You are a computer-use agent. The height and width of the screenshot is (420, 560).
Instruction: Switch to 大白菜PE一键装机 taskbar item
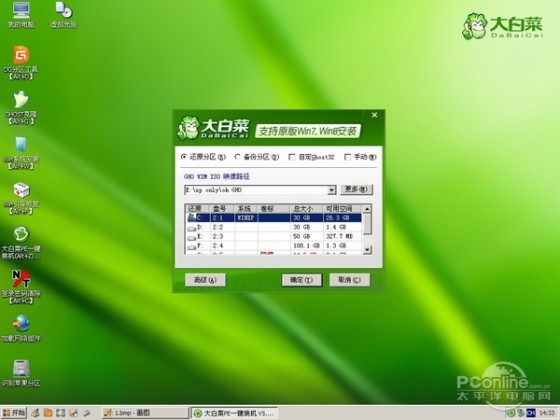click(234, 413)
